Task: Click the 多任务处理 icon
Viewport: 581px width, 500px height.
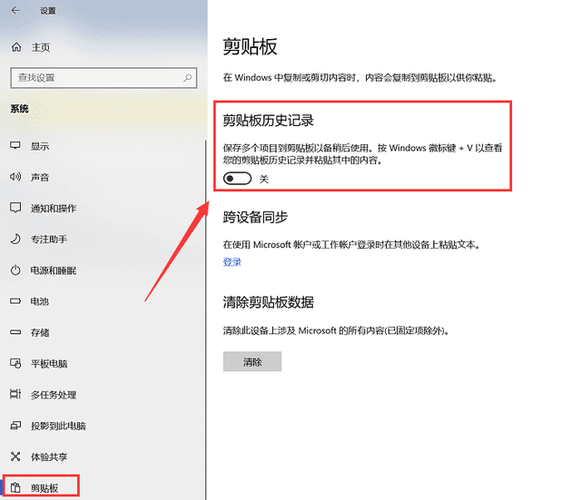Action: 15,394
